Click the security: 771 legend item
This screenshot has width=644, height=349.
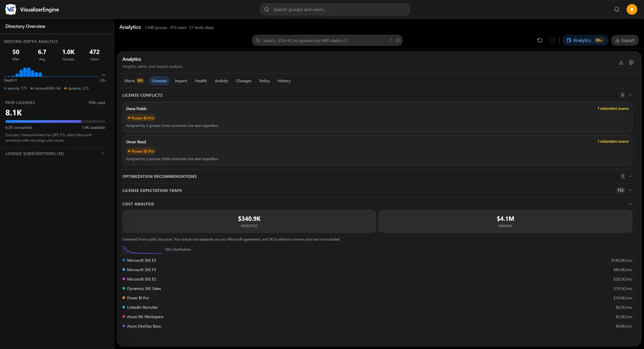15,88
